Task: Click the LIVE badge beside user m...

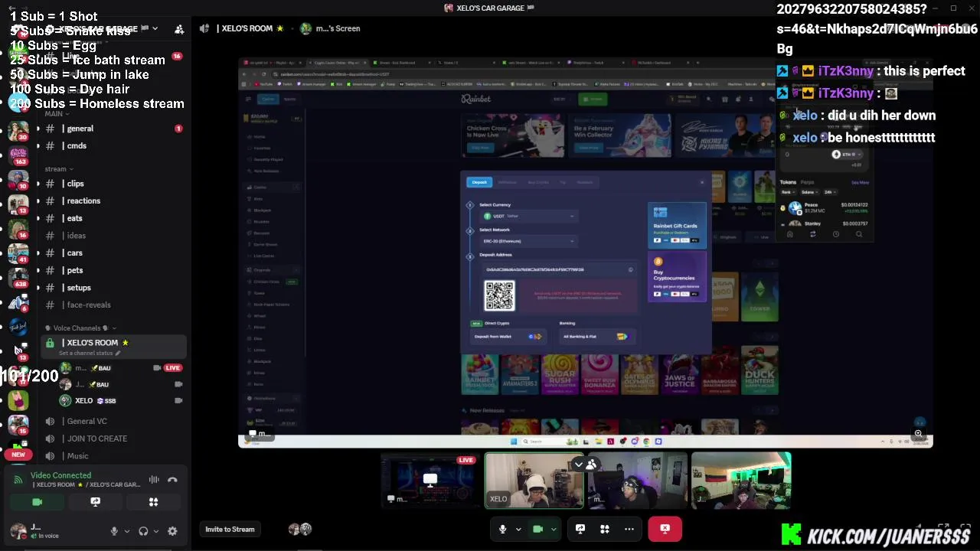Action: [x=172, y=368]
